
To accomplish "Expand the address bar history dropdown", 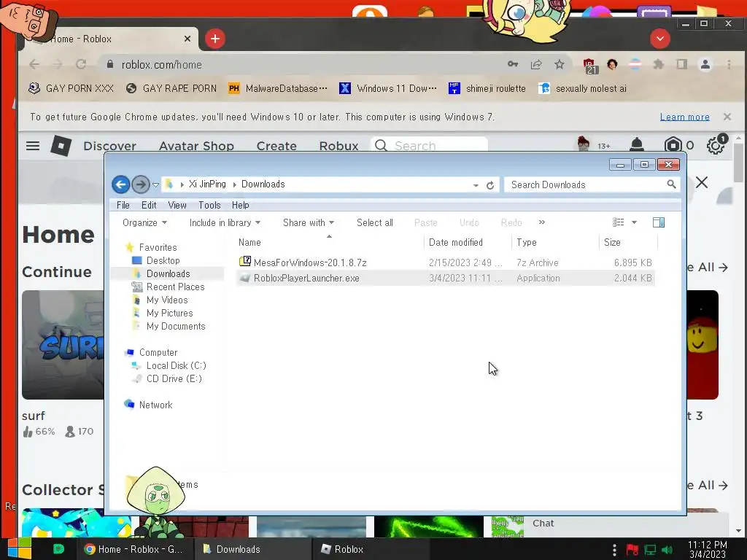I will click(476, 185).
